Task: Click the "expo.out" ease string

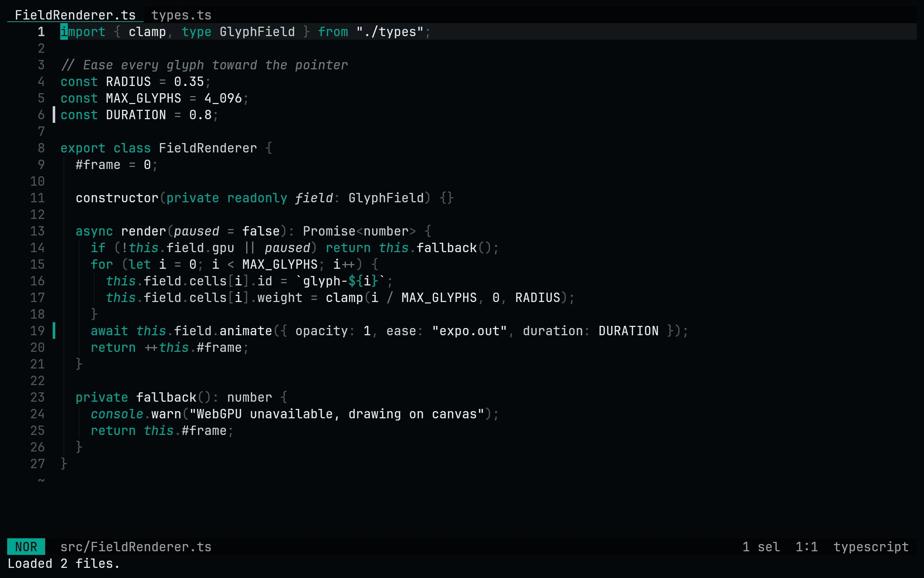Action: pos(469,331)
